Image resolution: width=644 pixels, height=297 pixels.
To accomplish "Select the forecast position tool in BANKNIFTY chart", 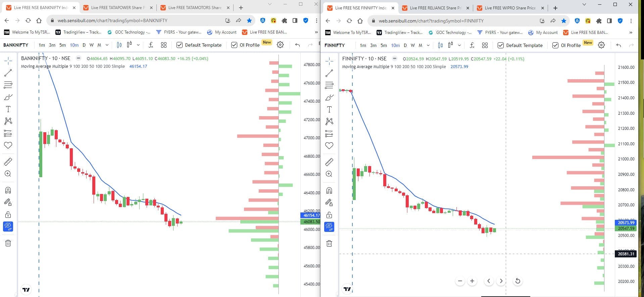I will 8,133.
